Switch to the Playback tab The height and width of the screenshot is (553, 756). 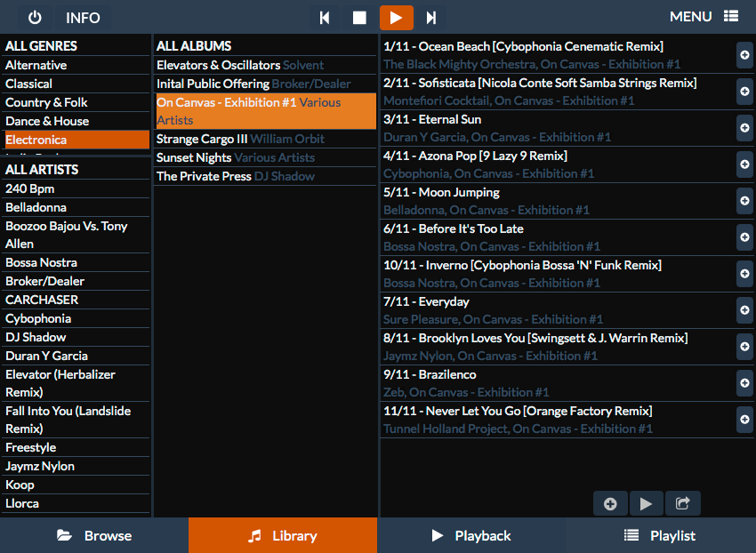pos(471,535)
